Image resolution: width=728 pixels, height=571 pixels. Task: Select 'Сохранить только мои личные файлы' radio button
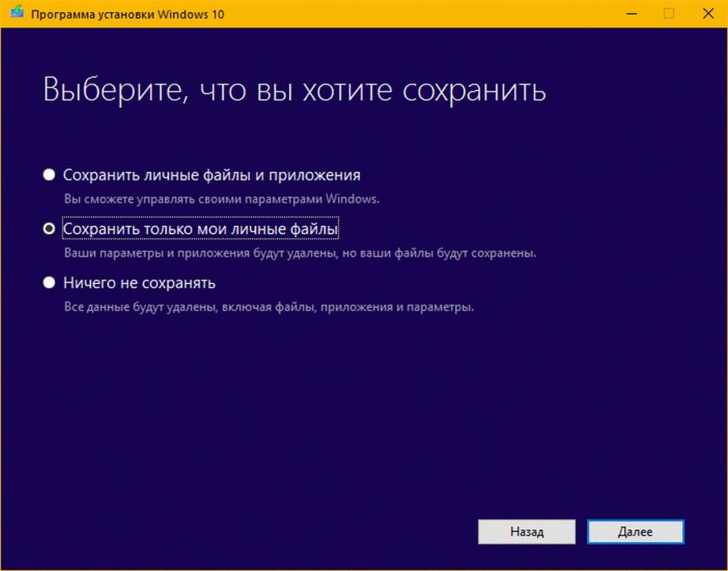(49, 228)
